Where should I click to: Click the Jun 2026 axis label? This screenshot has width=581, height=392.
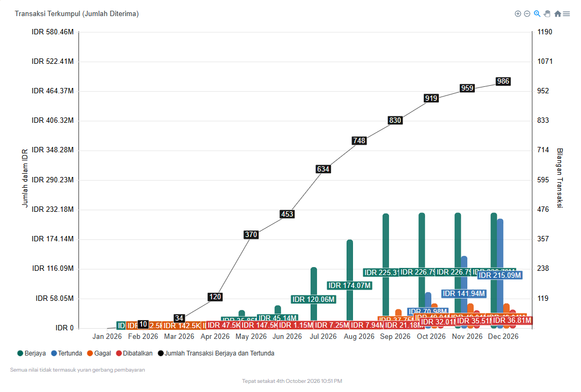[x=287, y=336]
